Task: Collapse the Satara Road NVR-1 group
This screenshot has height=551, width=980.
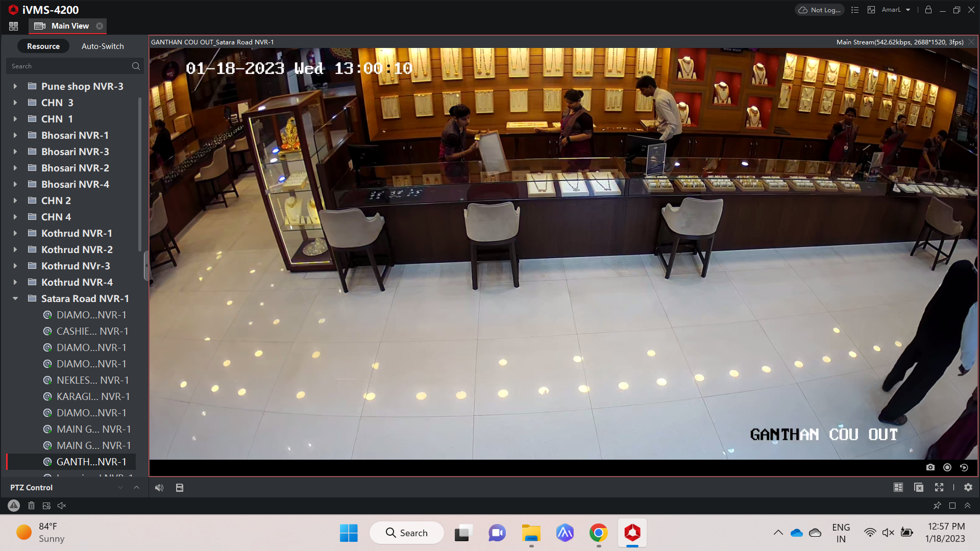Action: (15, 298)
